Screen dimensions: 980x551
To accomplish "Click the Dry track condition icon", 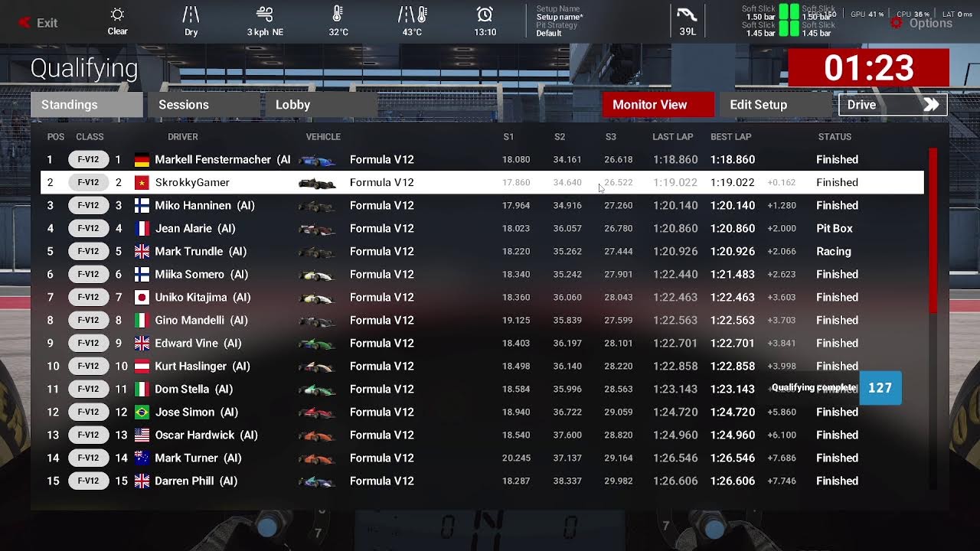I will click(x=191, y=15).
